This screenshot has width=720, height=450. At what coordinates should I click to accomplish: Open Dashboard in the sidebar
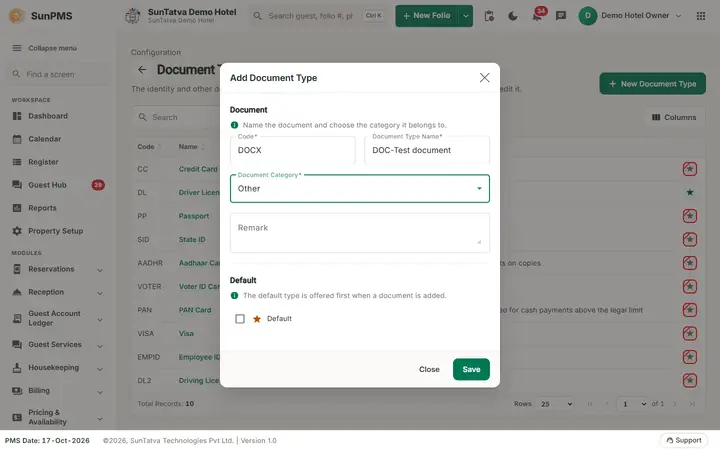coord(48,116)
